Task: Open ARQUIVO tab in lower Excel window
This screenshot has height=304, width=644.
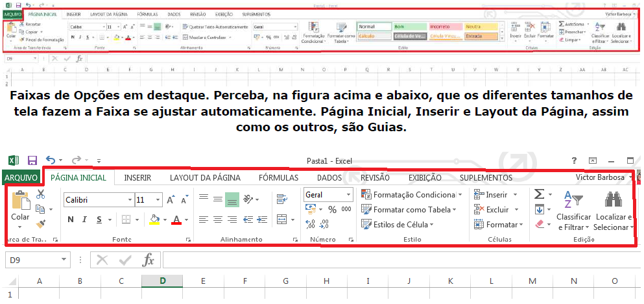Action: tap(22, 178)
